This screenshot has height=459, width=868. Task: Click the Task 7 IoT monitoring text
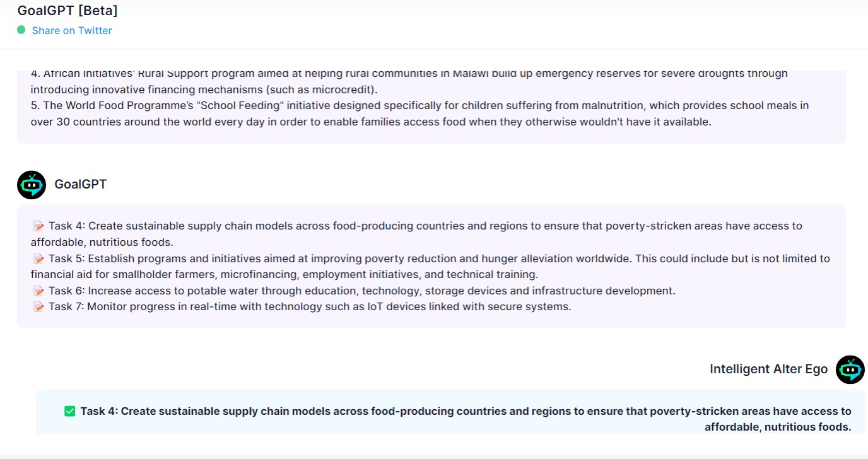pyautogui.click(x=310, y=307)
